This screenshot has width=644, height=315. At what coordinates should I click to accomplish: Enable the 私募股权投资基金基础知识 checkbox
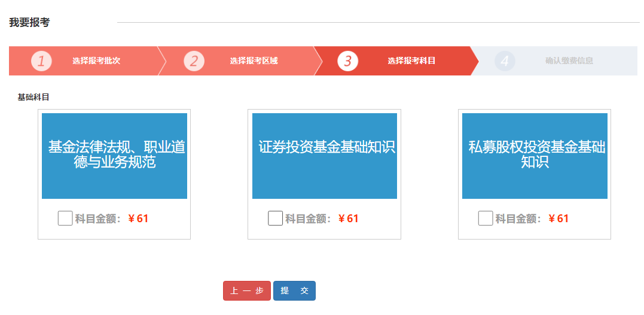[x=486, y=219]
